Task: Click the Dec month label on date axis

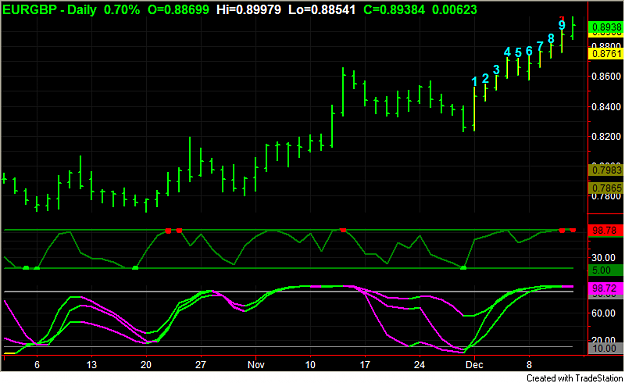Action: point(474,365)
